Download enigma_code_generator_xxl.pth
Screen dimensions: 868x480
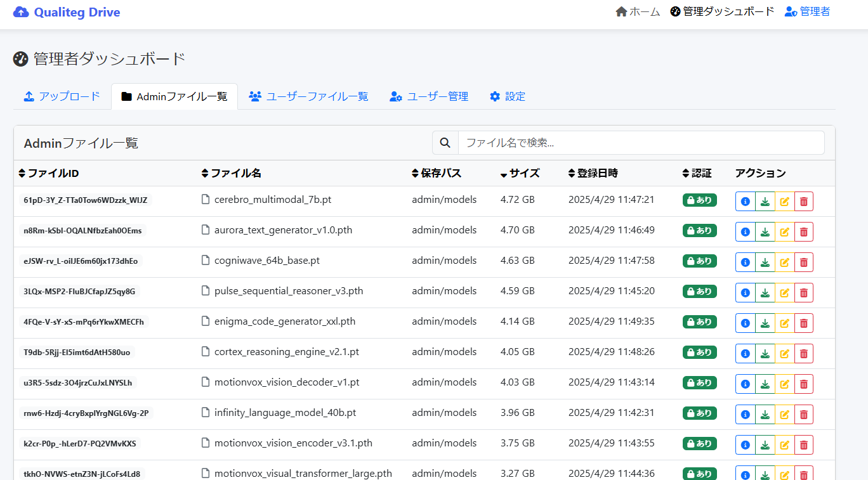[x=765, y=323]
